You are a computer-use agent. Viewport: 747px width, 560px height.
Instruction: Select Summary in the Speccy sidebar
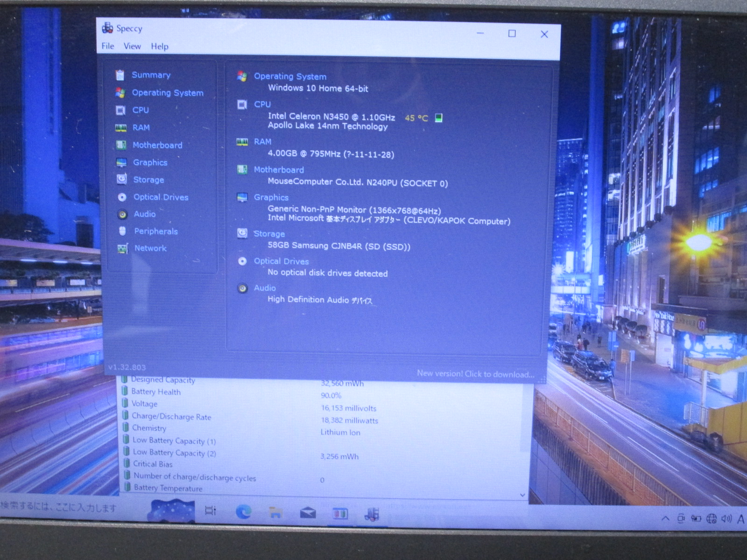151,75
